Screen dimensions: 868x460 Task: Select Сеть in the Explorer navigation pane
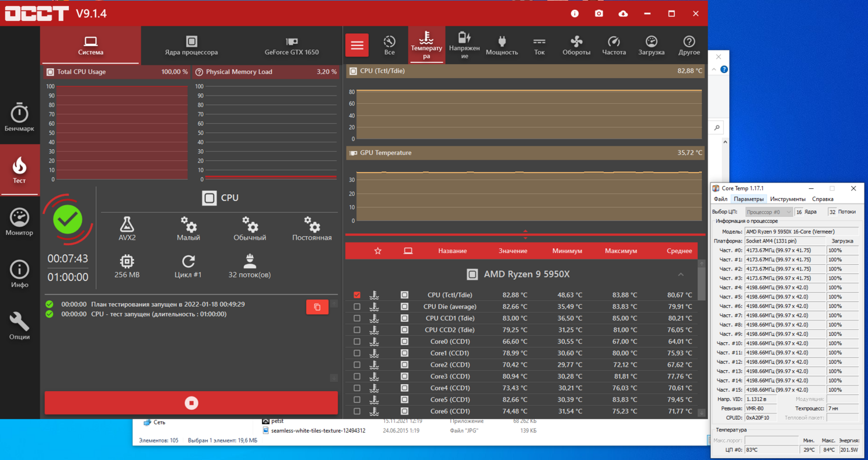159,423
